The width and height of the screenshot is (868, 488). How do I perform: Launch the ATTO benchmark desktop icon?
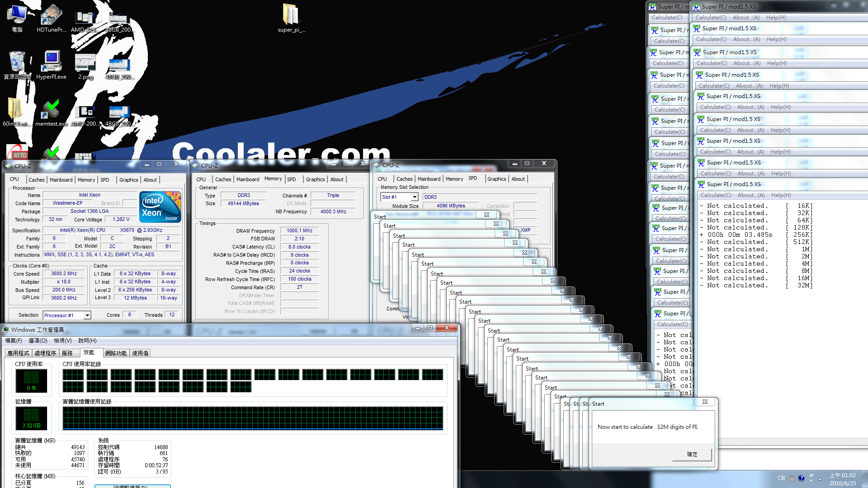pyautogui.click(x=17, y=152)
